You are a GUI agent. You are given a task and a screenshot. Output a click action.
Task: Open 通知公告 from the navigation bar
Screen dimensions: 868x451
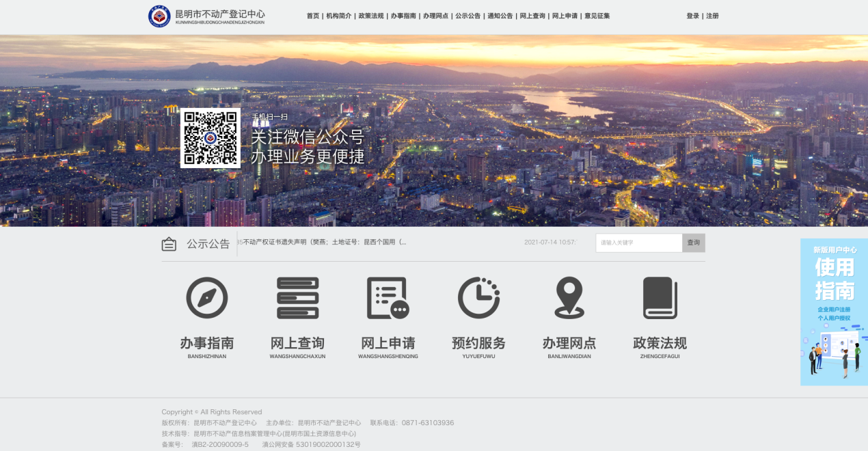500,16
